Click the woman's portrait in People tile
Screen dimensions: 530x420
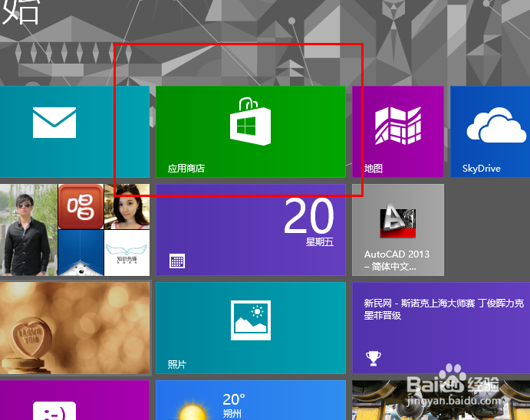coord(127,207)
